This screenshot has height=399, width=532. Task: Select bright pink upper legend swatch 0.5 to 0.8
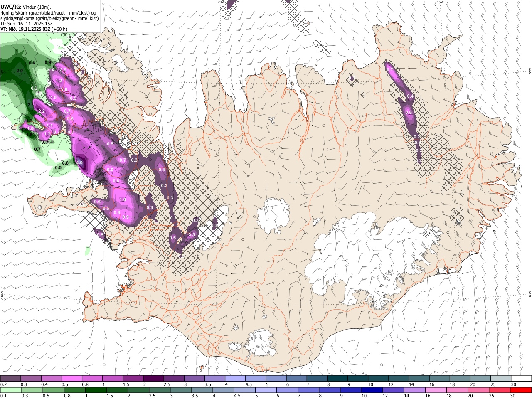(71, 379)
